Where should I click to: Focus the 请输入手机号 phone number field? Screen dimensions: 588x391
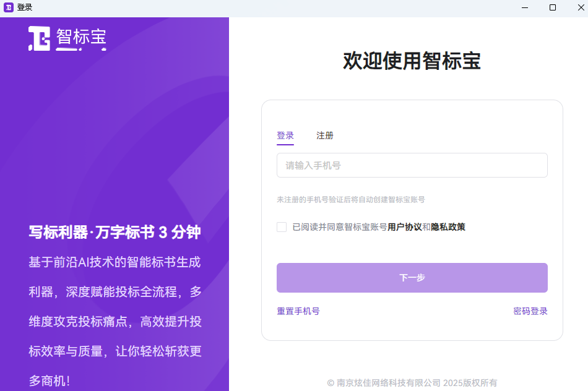[412, 165]
